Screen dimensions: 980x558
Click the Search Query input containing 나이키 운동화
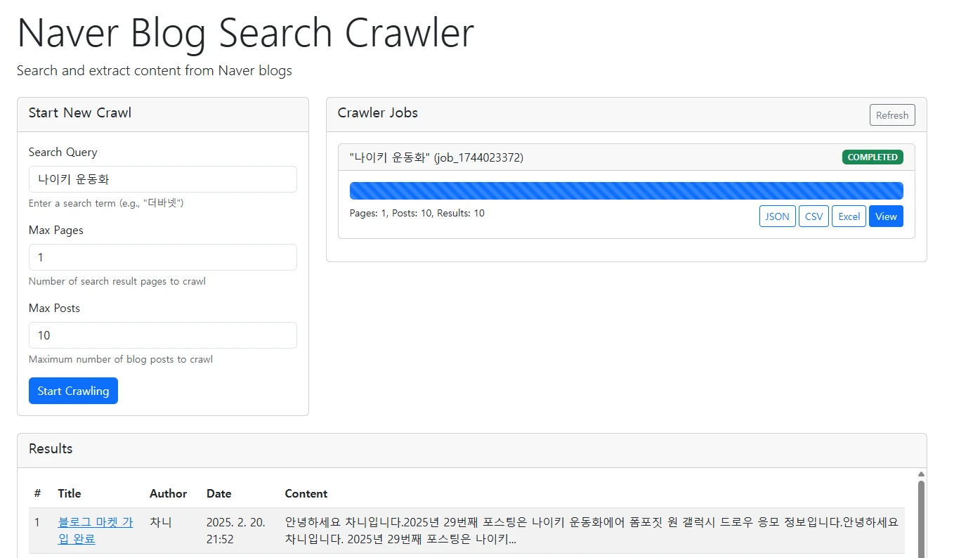click(162, 179)
